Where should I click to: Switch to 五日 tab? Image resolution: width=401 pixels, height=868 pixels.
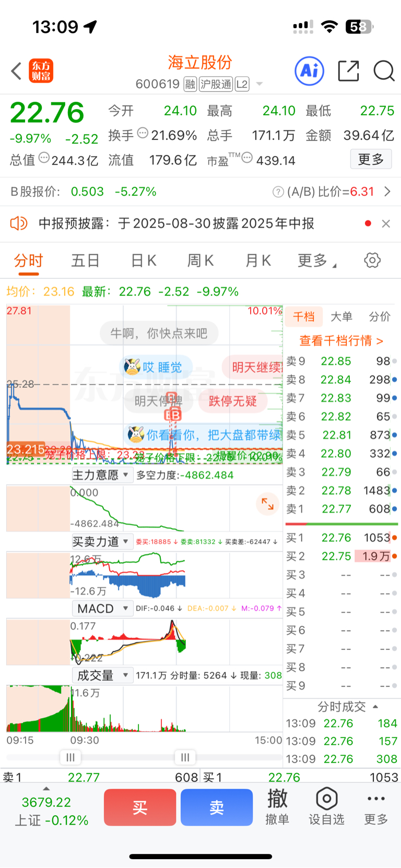(x=85, y=260)
